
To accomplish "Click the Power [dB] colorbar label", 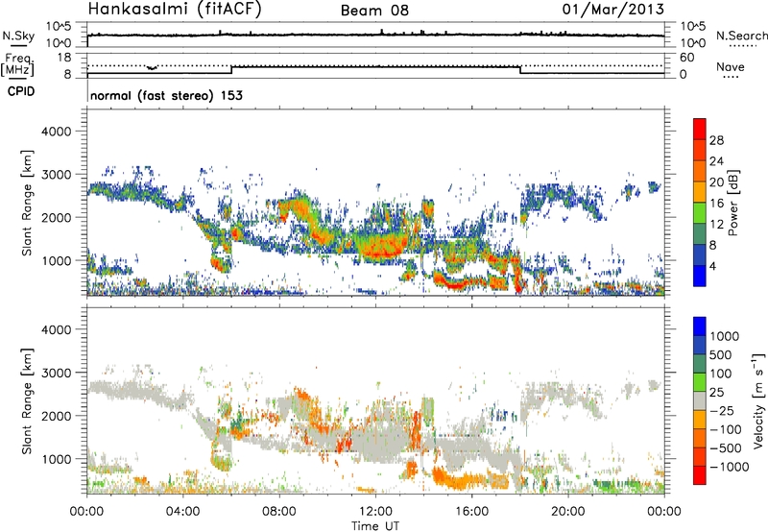I will (732, 203).
